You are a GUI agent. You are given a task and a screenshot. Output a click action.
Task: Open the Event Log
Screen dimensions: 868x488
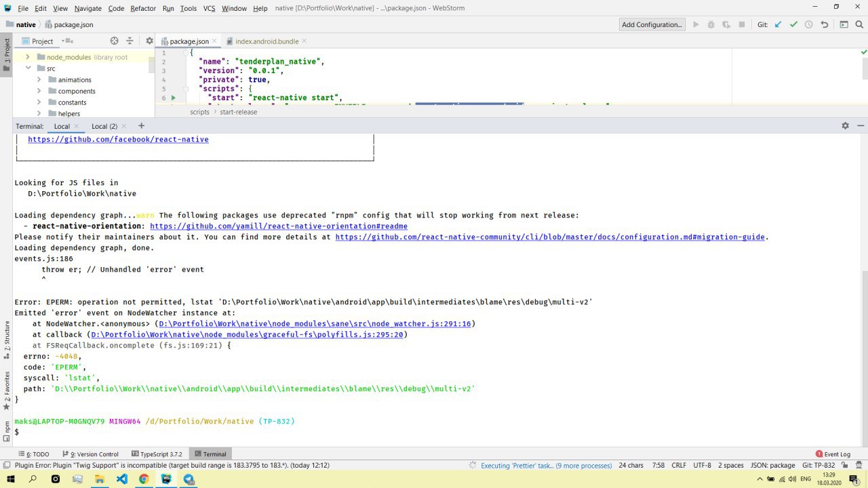pyautogui.click(x=833, y=454)
